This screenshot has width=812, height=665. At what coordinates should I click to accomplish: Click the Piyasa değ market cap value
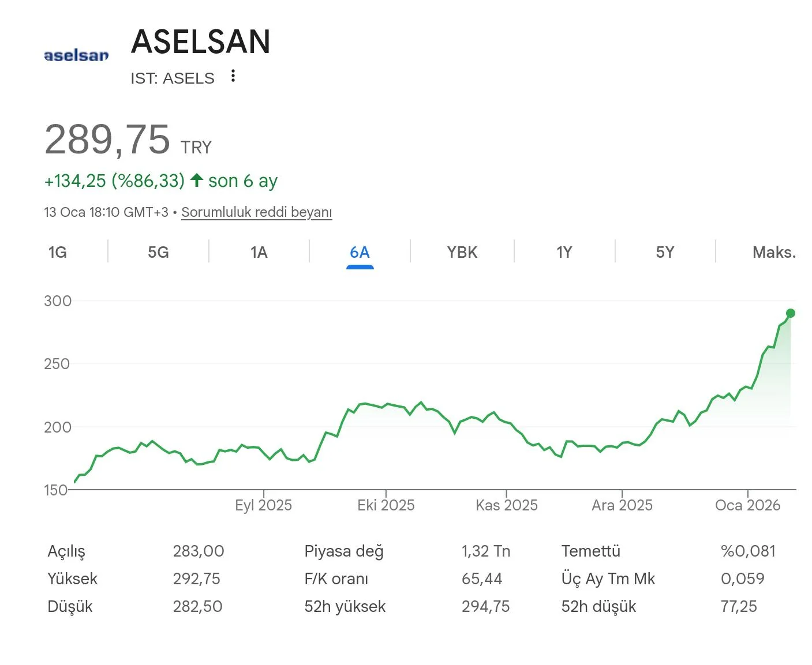(x=486, y=551)
